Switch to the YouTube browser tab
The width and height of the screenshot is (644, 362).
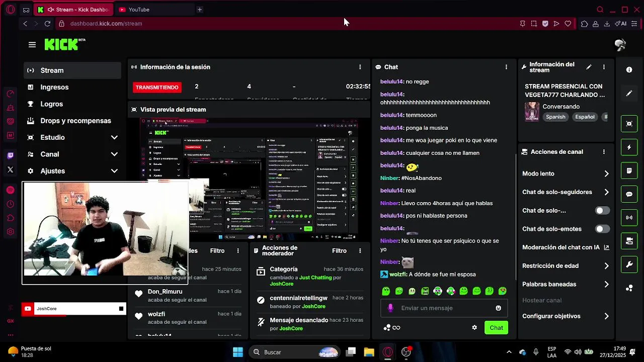pos(155,10)
